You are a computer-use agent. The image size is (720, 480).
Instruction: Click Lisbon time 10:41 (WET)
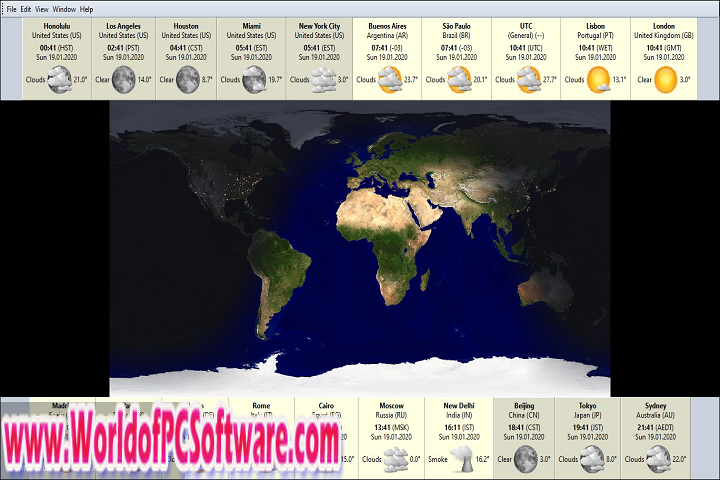click(596, 48)
